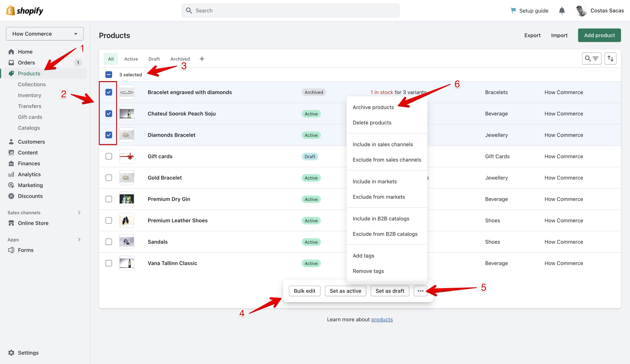Select Include in B2B catalogs
The image size is (630, 364).
pos(381,219)
